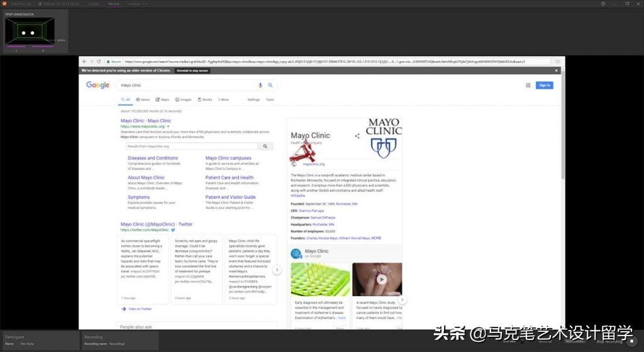Open the search Tools menu
Image resolution: width=644 pixels, height=352 pixels.
click(x=270, y=99)
